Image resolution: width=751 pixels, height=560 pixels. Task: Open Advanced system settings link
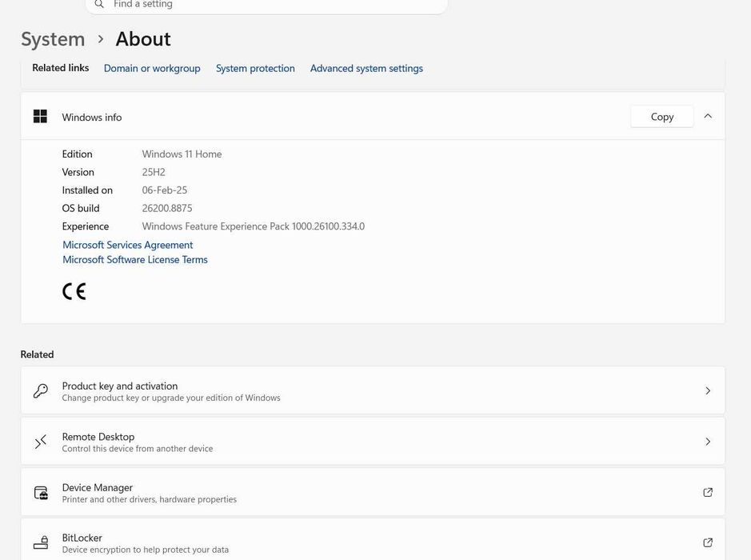[x=366, y=69]
